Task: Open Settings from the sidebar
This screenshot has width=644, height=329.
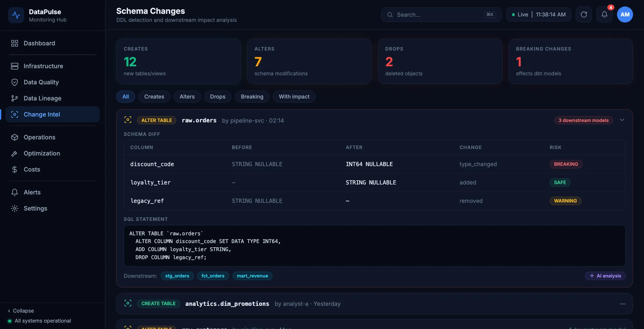Action: [x=52, y=208]
